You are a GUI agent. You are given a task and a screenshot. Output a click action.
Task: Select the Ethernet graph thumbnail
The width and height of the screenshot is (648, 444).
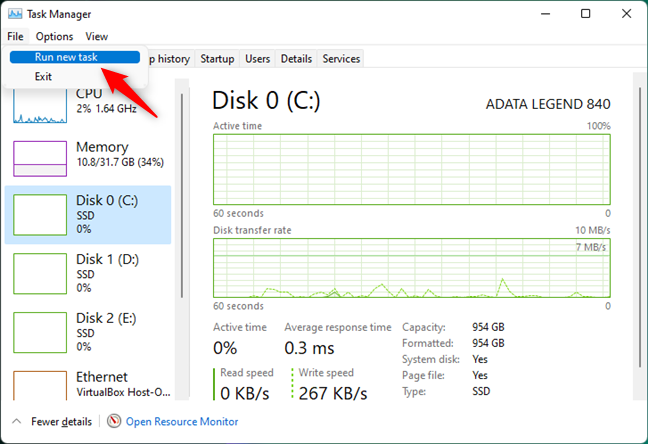point(40,385)
